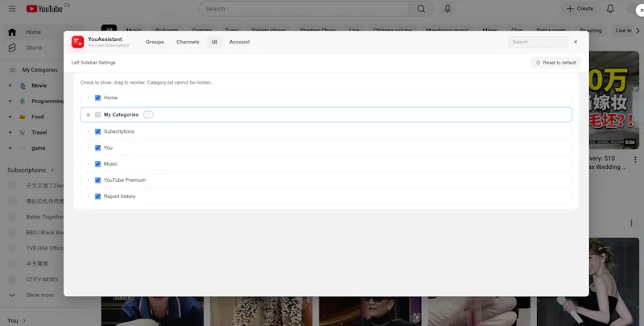Uncheck the Music checkbox

[x=97, y=164]
